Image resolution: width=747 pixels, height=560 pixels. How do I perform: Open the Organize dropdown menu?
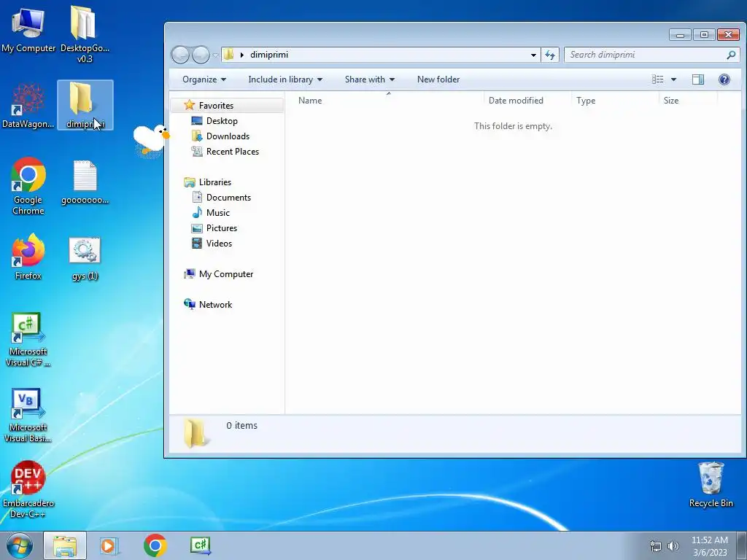(204, 79)
